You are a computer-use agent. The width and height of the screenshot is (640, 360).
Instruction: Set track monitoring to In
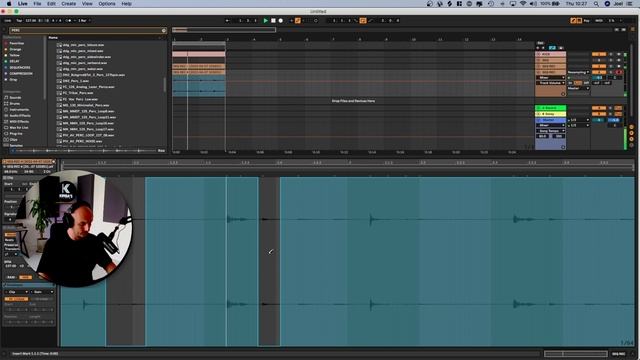[570, 83]
